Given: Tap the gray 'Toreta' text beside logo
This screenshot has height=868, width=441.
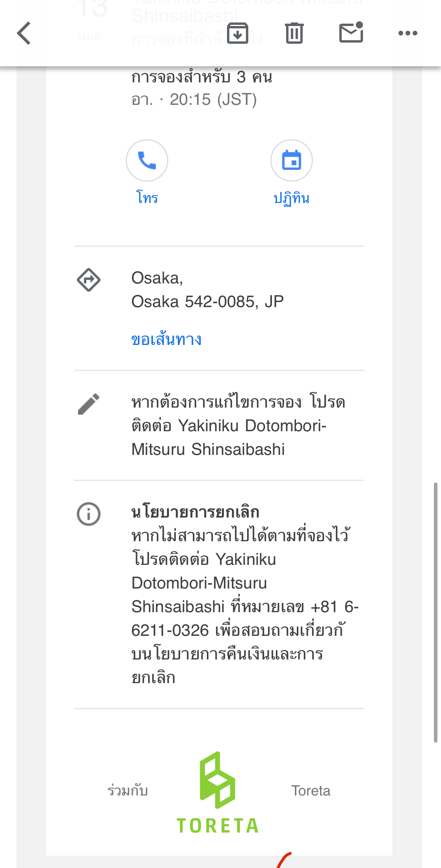Looking at the screenshot, I should [x=311, y=791].
